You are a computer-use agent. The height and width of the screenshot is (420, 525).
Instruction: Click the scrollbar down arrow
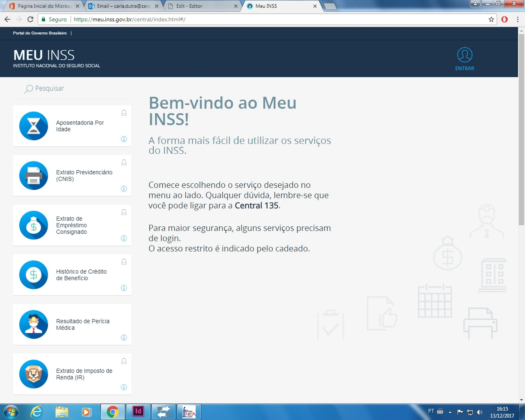click(x=521, y=399)
